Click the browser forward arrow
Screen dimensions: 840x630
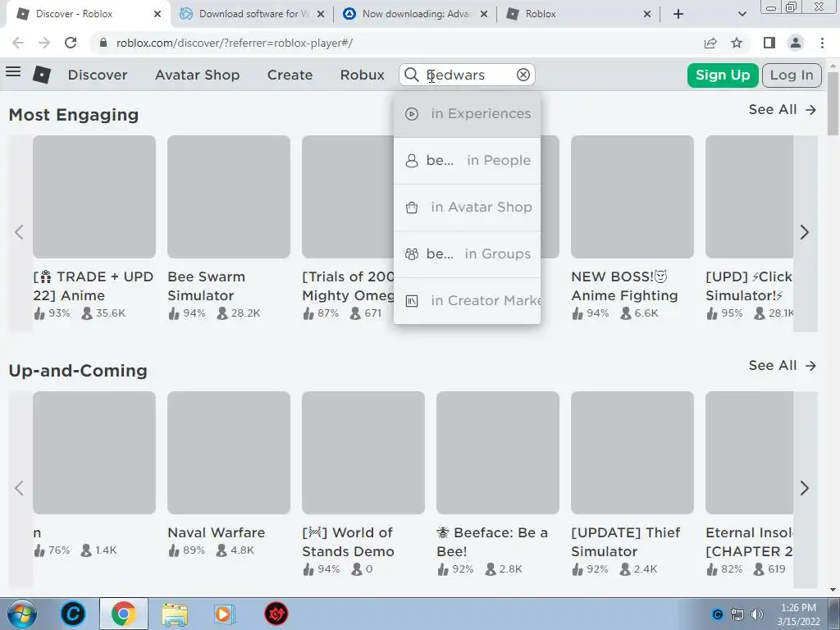(44, 43)
